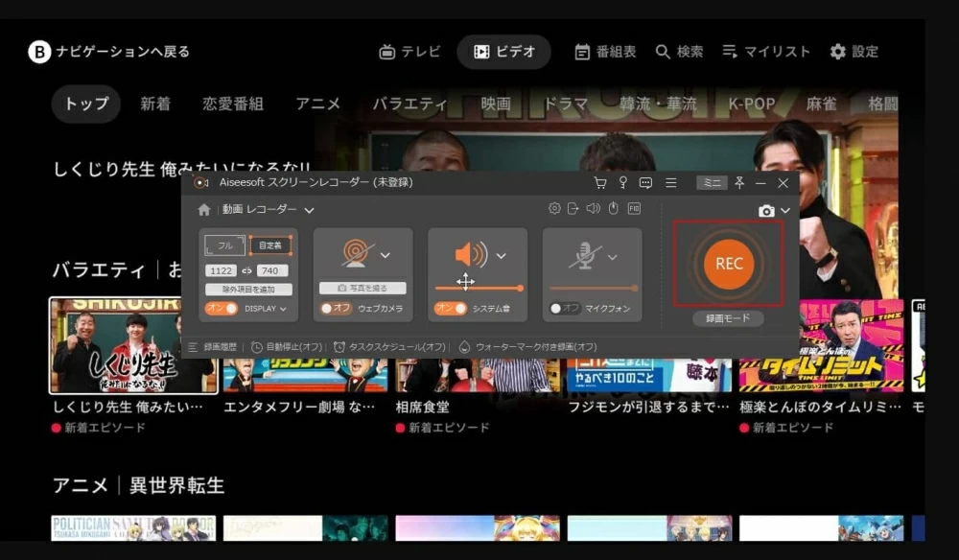This screenshot has height=560, width=959.
Task: Enable the webcam toggle
Action: click(336, 309)
